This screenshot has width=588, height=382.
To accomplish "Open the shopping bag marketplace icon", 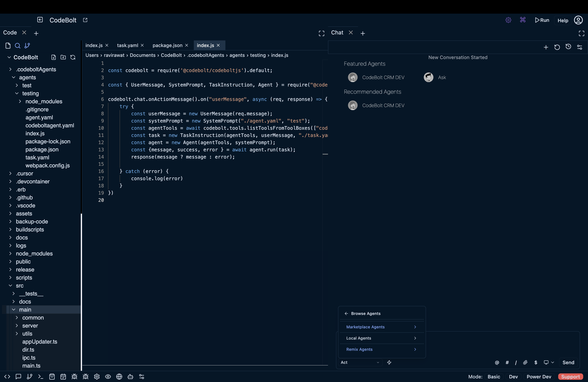I will (52, 377).
